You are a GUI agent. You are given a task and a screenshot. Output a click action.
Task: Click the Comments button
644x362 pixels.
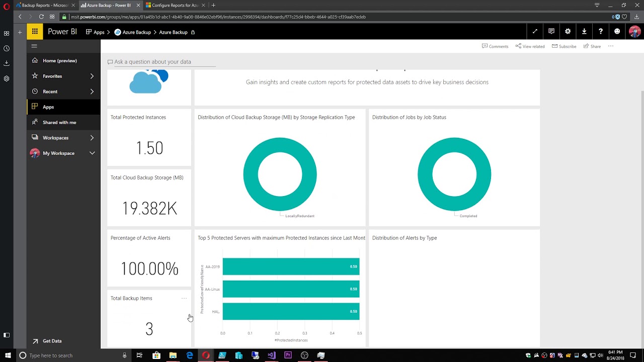tap(495, 46)
